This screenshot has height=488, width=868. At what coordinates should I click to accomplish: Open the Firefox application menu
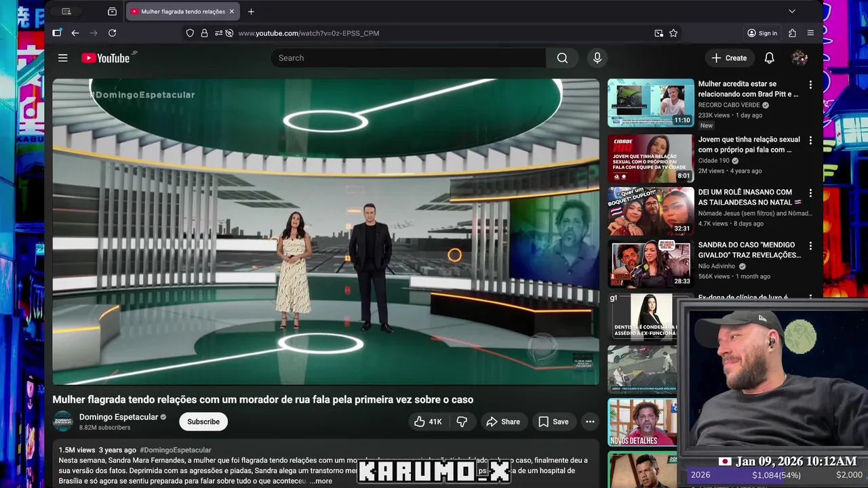(x=810, y=33)
